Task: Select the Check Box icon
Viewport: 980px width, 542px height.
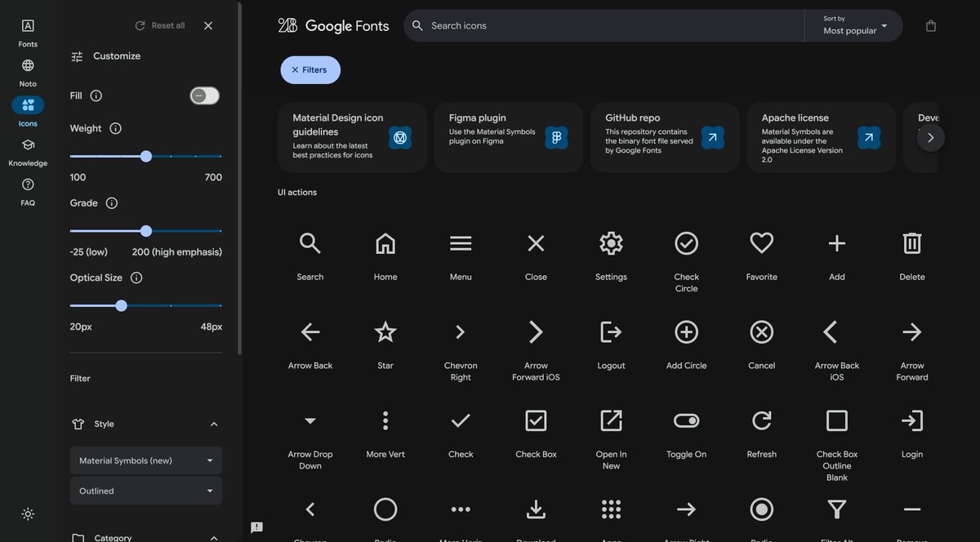Action: 536,421
